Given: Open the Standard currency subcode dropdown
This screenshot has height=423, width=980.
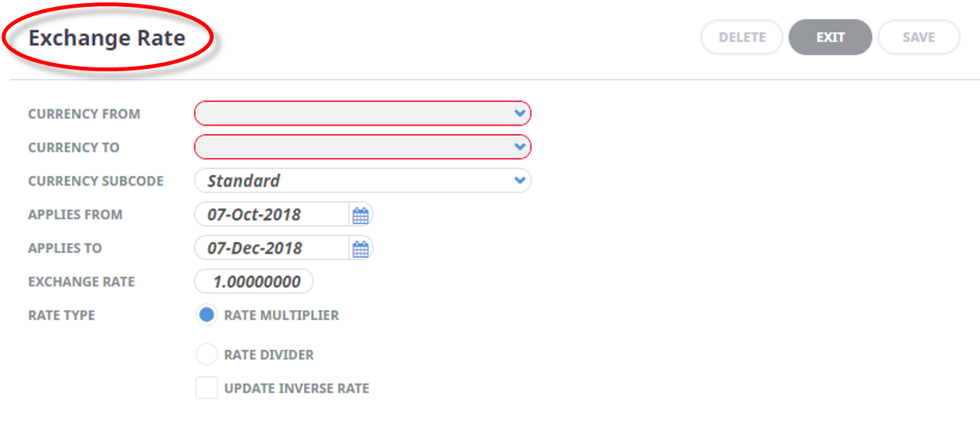Looking at the screenshot, I should coord(363,181).
